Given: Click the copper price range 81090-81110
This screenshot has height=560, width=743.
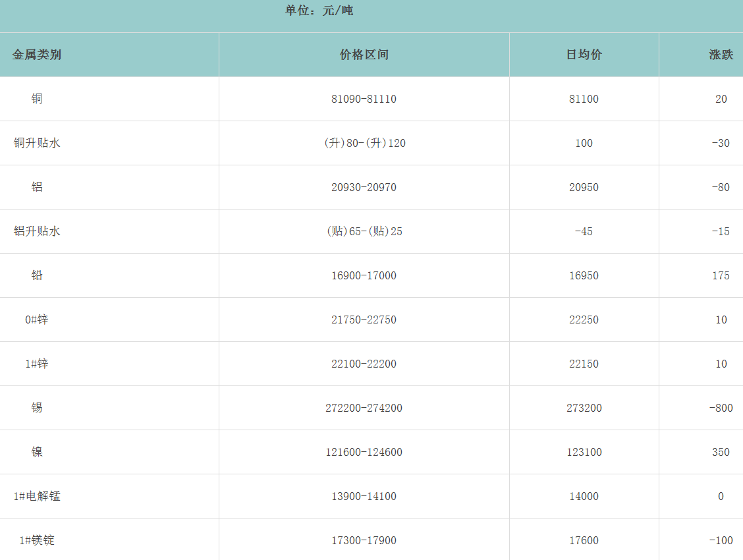Looking at the screenshot, I should [x=364, y=99].
